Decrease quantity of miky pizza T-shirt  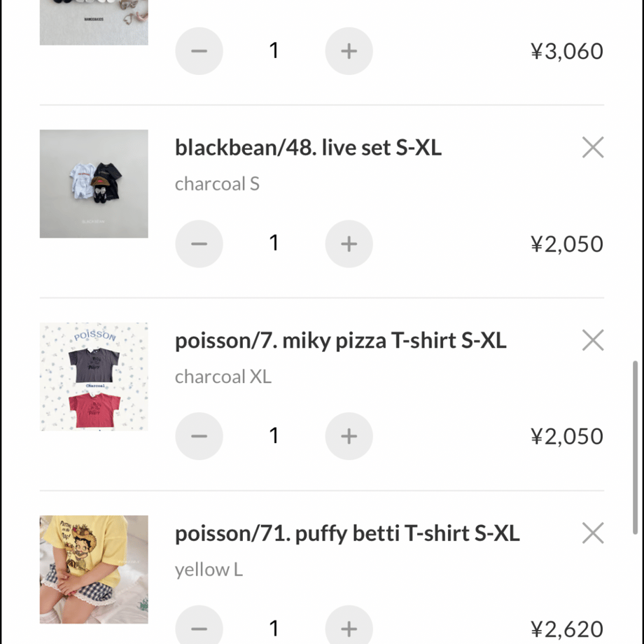pyautogui.click(x=199, y=436)
